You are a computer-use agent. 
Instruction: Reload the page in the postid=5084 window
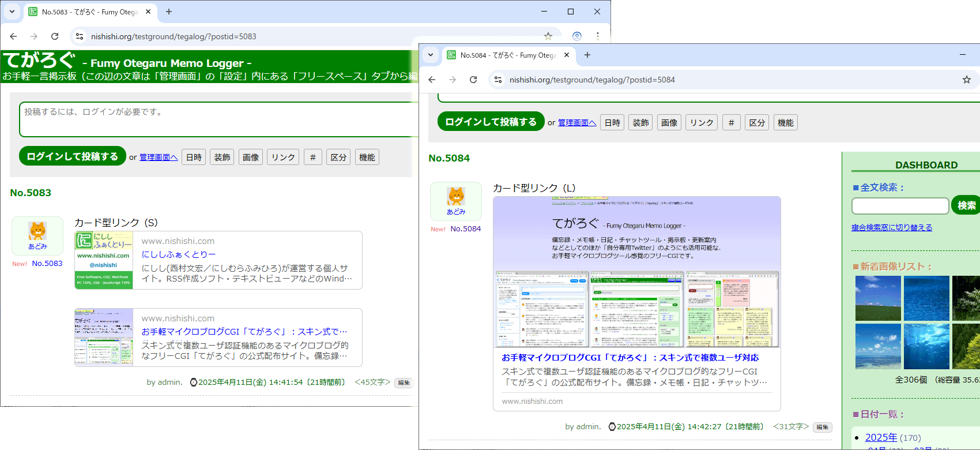point(473,80)
